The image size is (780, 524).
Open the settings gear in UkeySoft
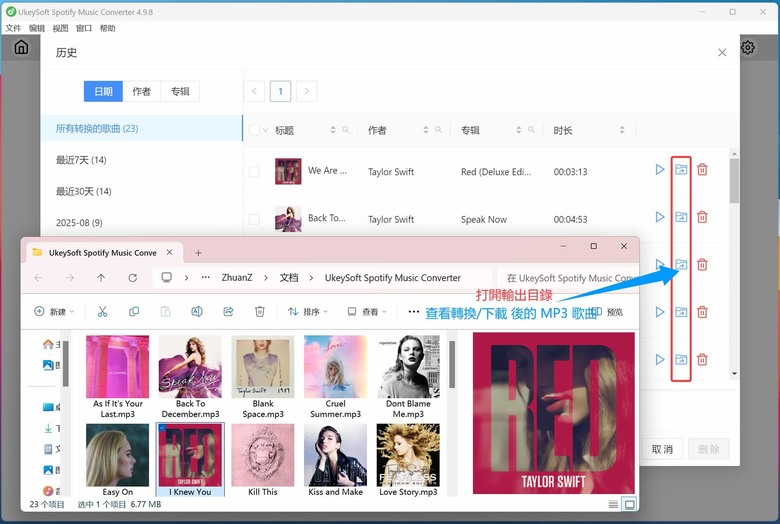[x=748, y=47]
